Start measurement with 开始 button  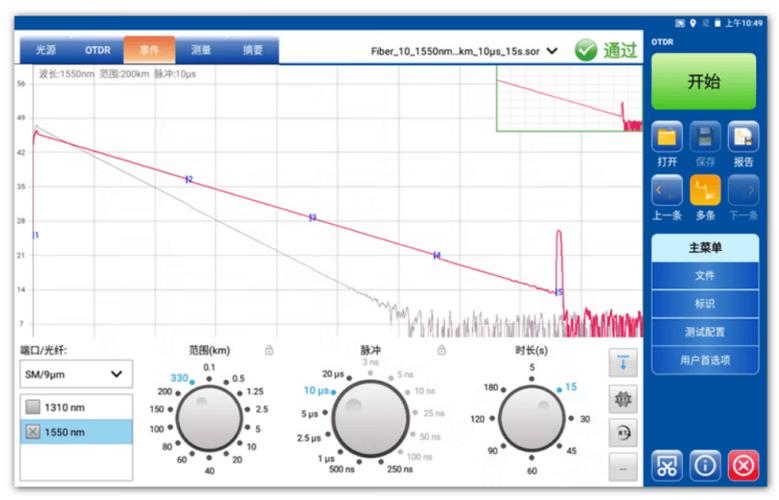(703, 82)
